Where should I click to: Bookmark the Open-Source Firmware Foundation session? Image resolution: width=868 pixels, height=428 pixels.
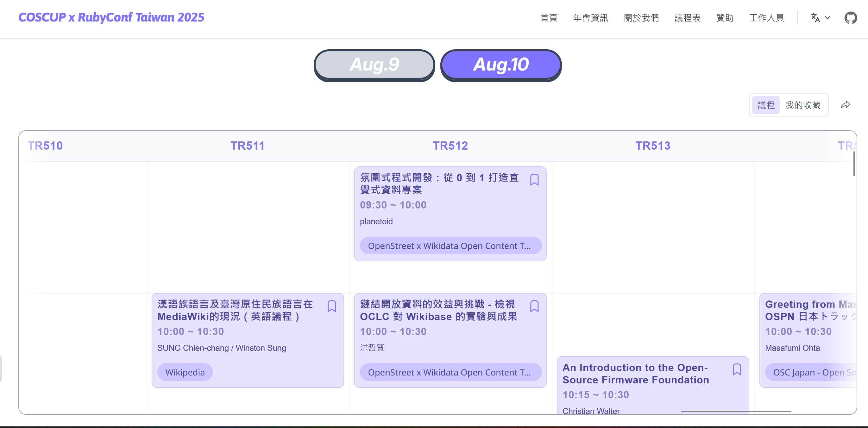737,369
